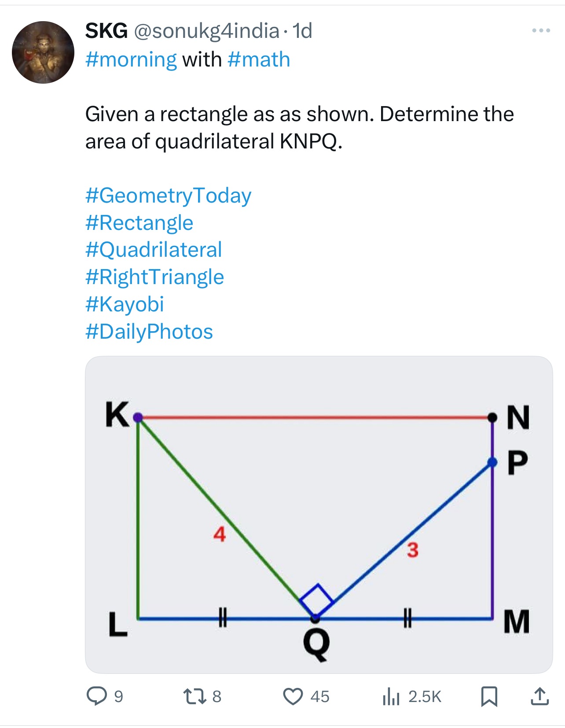This screenshot has height=728, width=565.
Task: View tweet analytics bar chart icon
Action: (391, 696)
